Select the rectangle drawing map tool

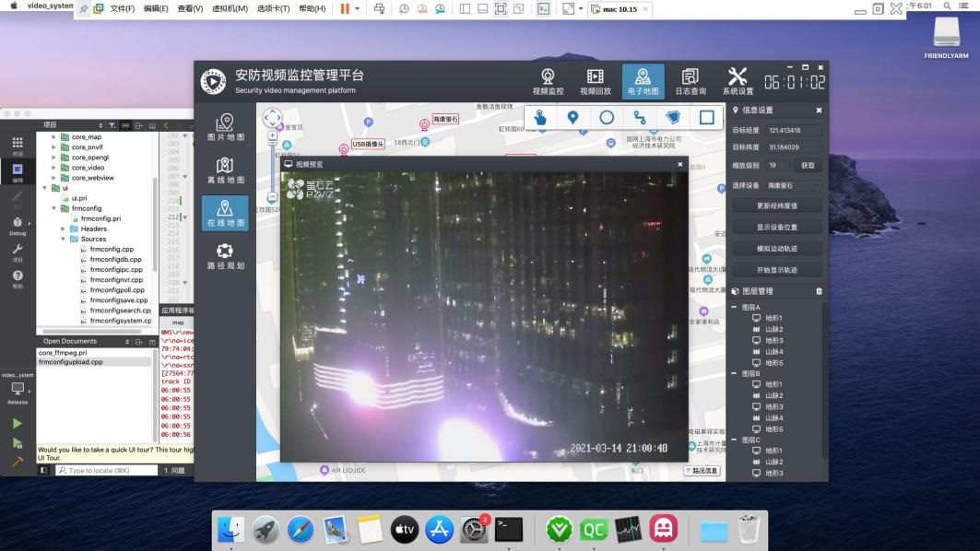(x=706, y=118)
